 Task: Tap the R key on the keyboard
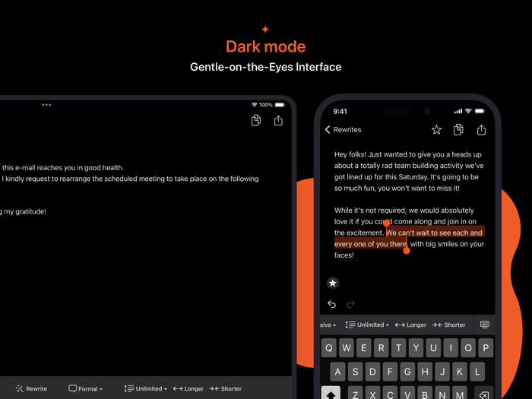[x=382, y=348]
